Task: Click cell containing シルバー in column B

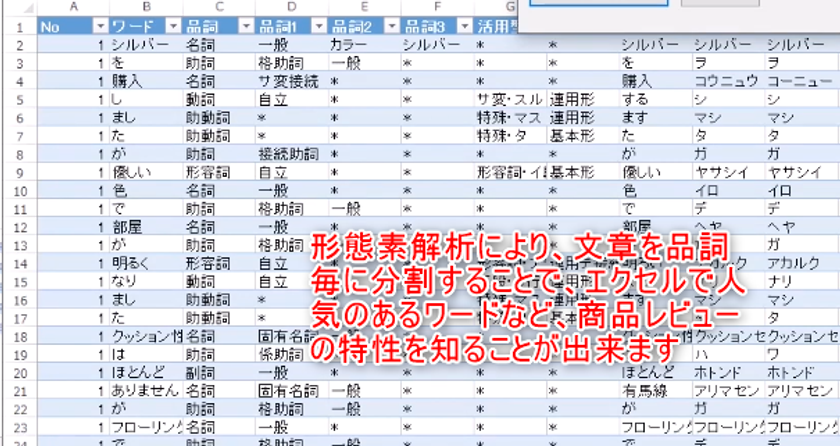Action: tap(146, 45)
